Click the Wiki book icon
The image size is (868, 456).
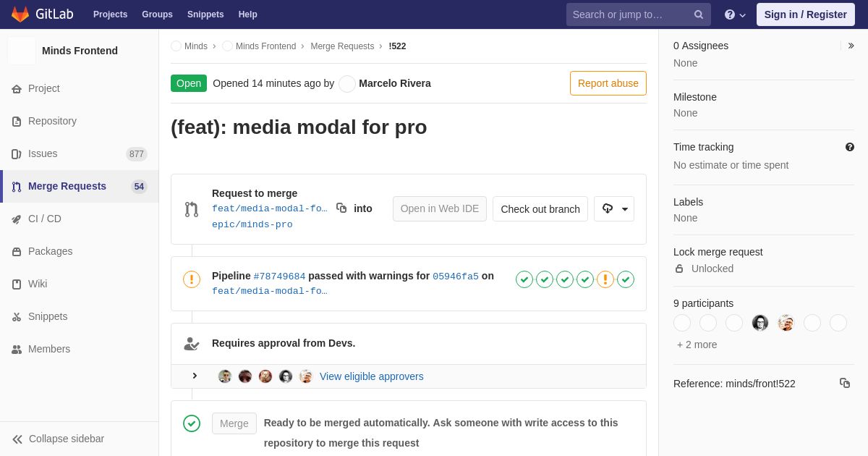[x=17, y=284]
